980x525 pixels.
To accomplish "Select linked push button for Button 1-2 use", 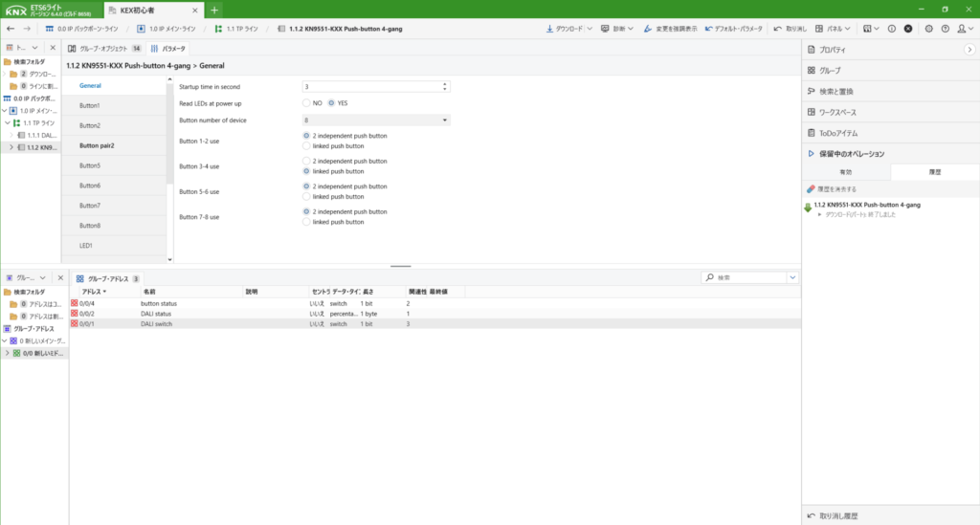I will 306,146.
